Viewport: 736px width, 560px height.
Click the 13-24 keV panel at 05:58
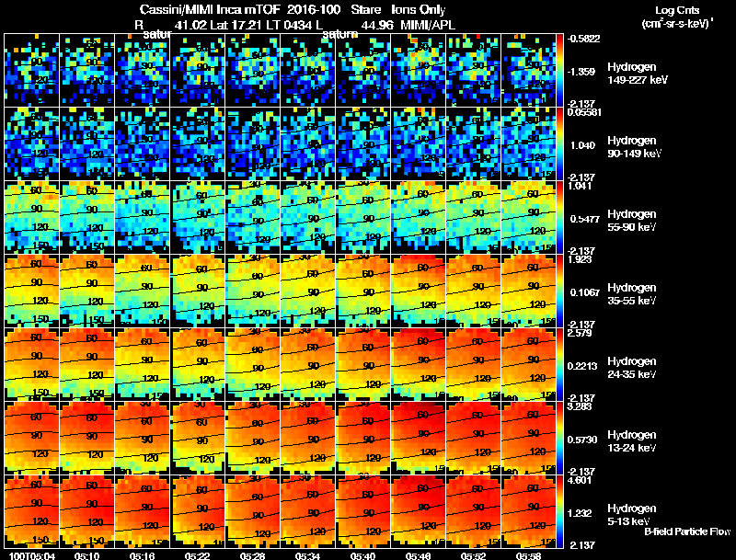pos(528,438)
